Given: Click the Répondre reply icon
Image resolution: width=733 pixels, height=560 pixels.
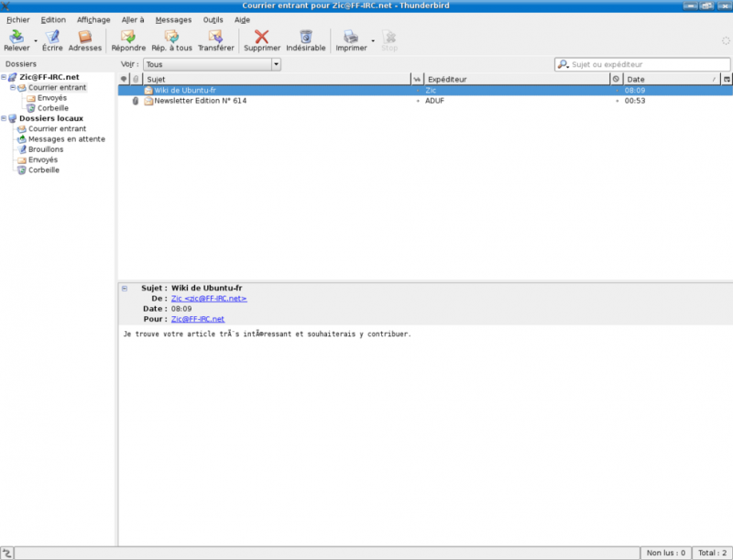Looking at the screenshot, I should (x=128, y=38).
